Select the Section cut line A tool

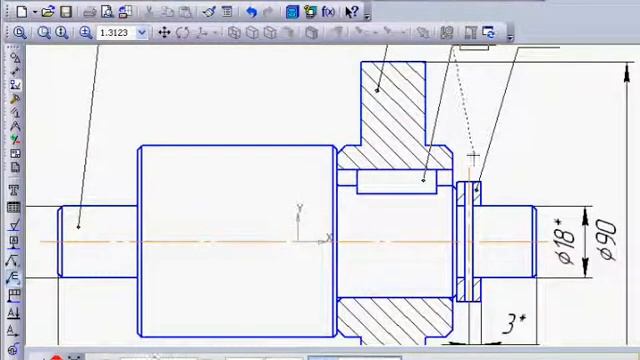[14, 313]
